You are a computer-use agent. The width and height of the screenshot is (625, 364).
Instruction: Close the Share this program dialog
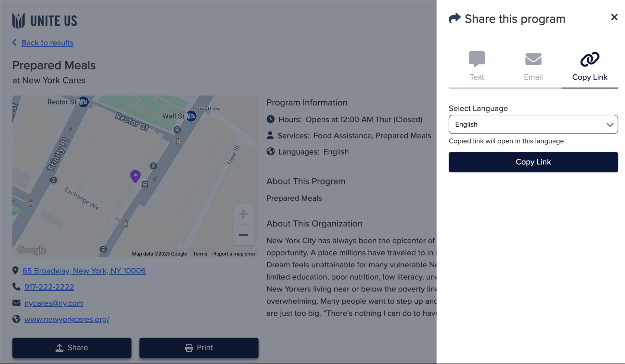[614, 17]
